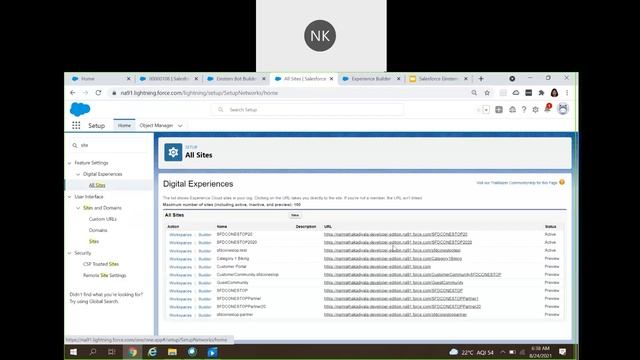640x360 pixels.
Task: Open the Global Actions plus icon
Action: (x=499, y=109)
